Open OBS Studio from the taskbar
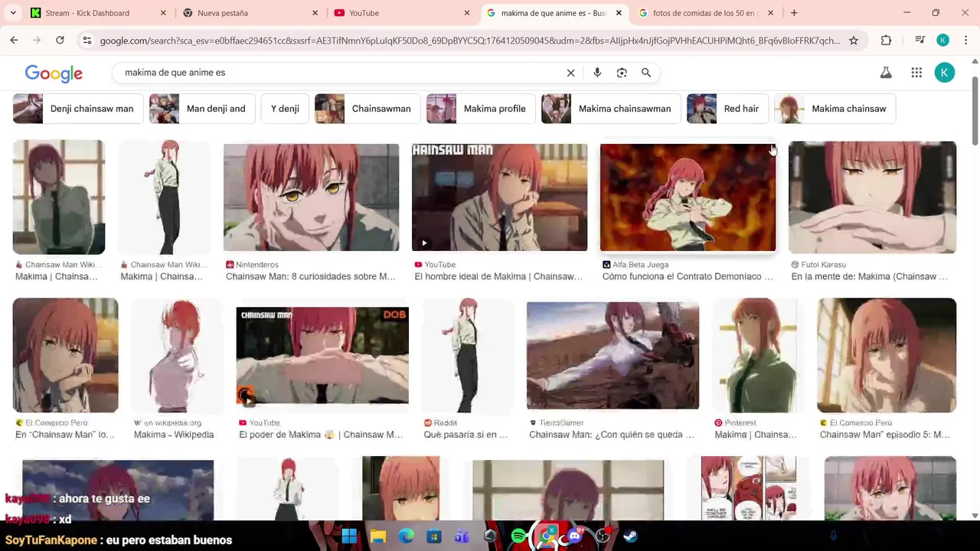The image size is (980, 551). pyautogui.click(x=603, y=536)
